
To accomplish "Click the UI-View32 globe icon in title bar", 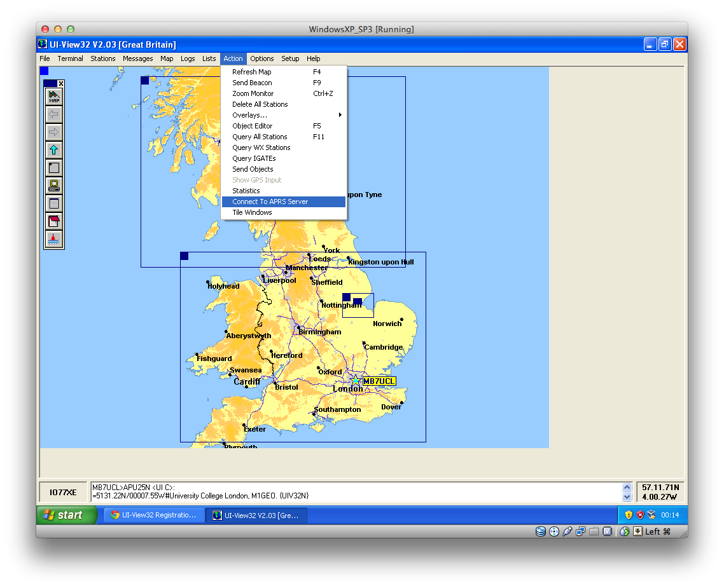I will coord(43,44).
